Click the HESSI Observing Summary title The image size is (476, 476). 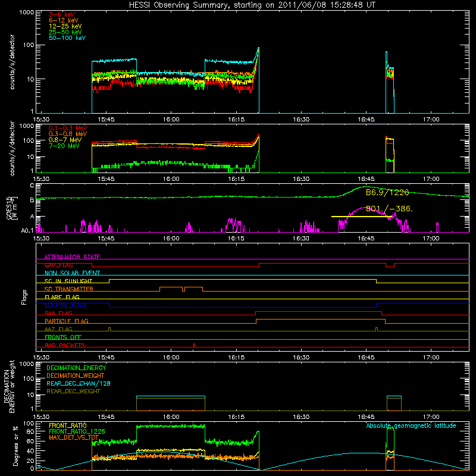tap(252, 5)
